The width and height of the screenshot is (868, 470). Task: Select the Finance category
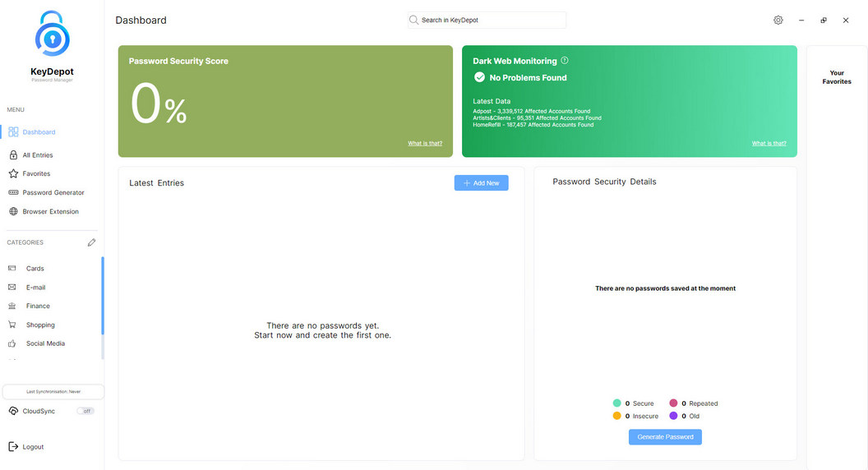[x=38, y=306]
